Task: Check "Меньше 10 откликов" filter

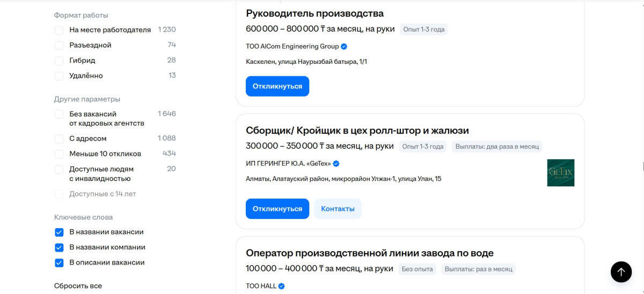Action: coord(59,154)
